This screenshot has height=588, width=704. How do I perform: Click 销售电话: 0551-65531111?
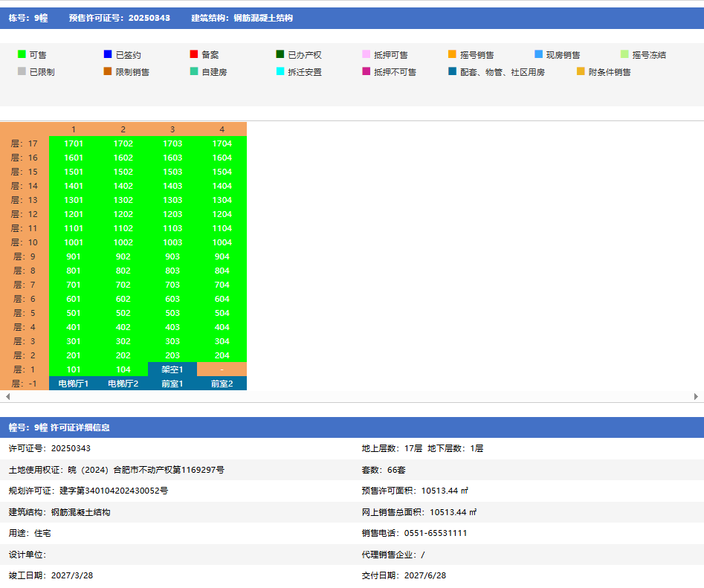coord(414,533)
